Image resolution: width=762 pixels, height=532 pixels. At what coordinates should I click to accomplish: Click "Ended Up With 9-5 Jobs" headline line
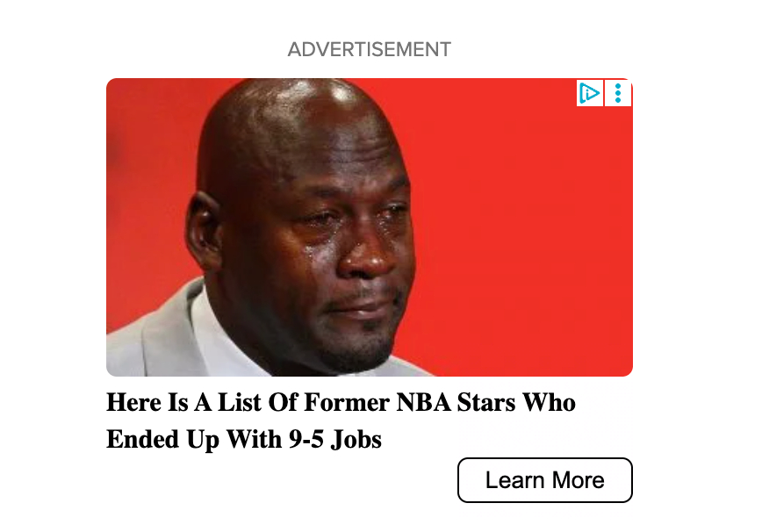point(244,440)
